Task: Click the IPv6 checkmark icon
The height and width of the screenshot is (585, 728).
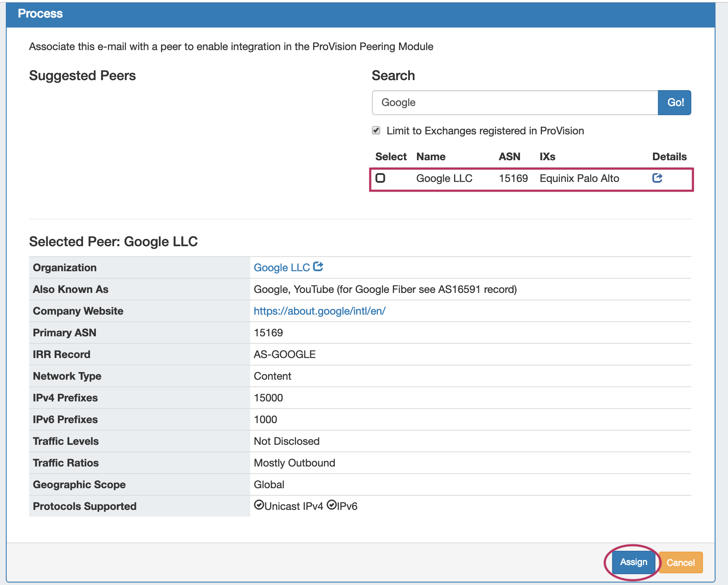Action: (x=331, y=505)
